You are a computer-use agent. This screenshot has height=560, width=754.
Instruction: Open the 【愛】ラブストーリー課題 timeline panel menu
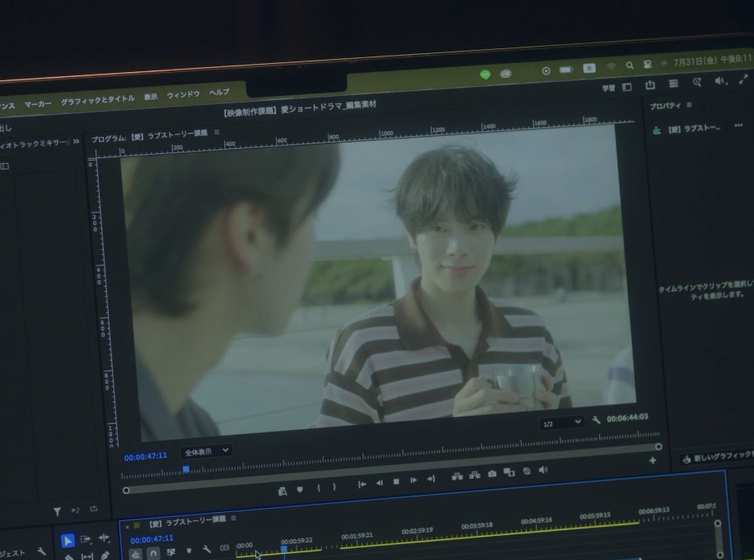click(233, 519)
